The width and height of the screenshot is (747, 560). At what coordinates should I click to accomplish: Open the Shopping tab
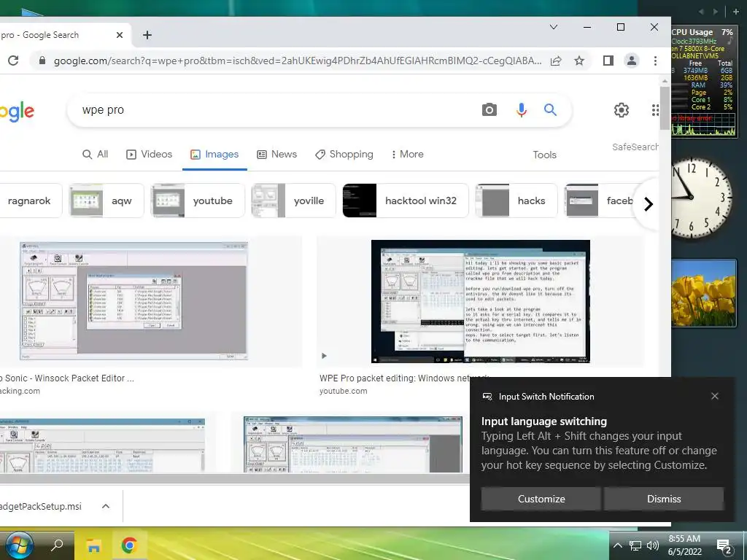pyautogui.click(x=344, y=155)
